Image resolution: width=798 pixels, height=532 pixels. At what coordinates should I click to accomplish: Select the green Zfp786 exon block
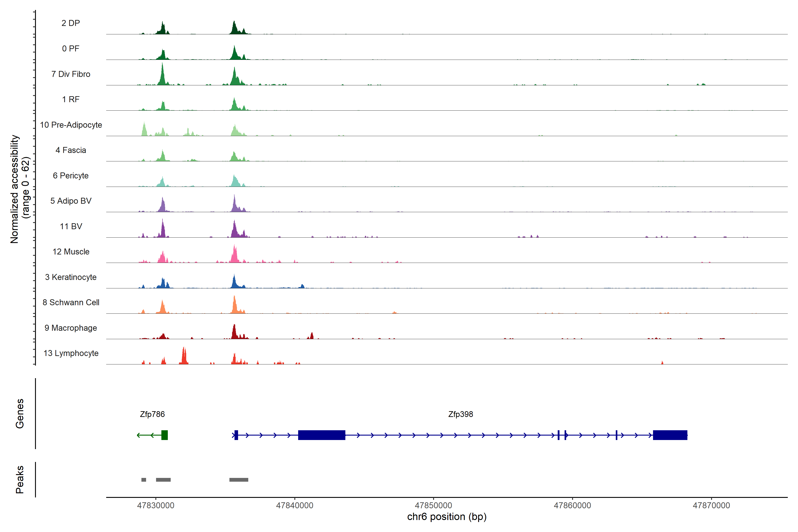(164, 435)
